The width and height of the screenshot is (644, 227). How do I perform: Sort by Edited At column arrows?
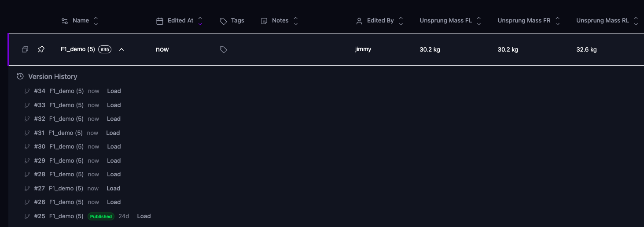tap(200, 21)
